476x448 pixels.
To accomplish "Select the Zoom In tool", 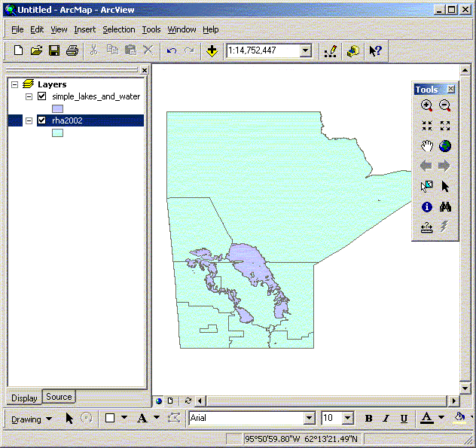I will [427, 106].
